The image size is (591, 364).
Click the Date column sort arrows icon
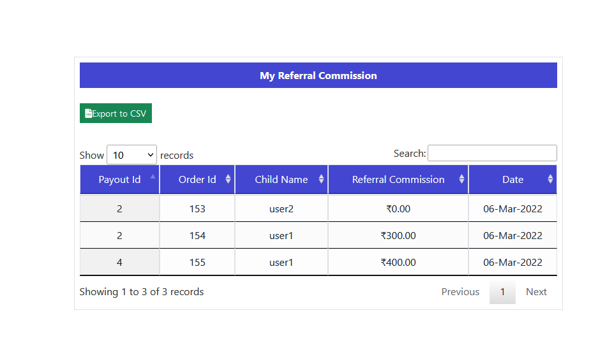(x=550, y=180)
